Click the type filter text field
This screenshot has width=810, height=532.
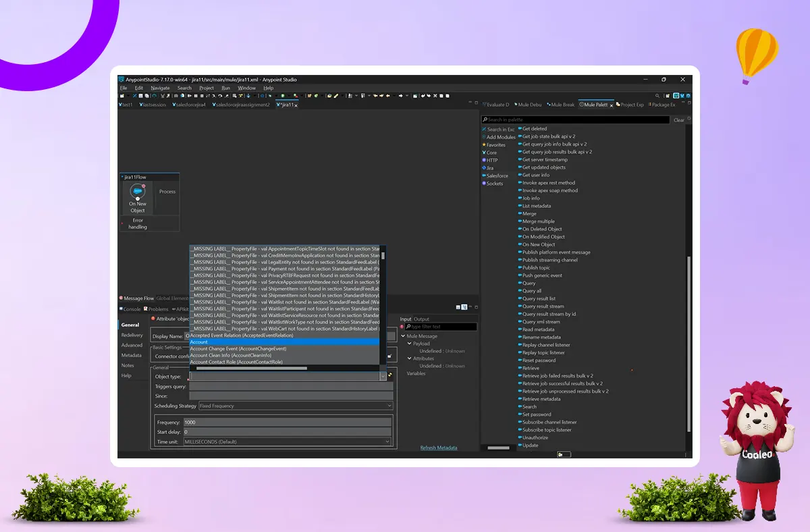(x=441, y=327)
